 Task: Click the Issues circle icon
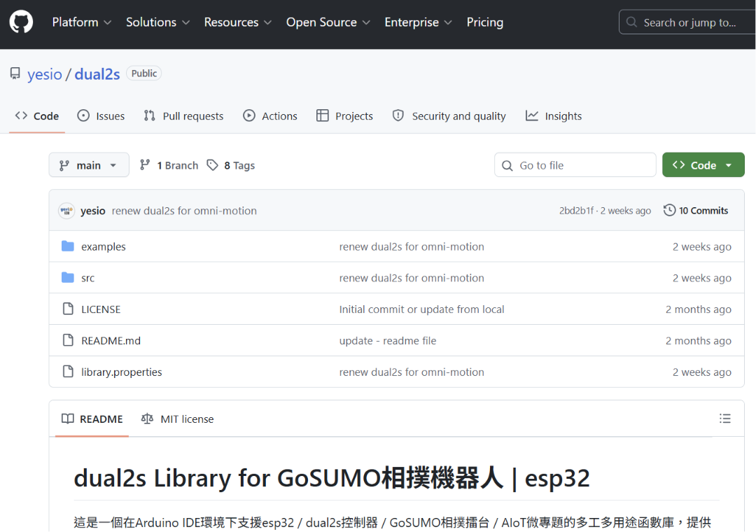pos(83,115)
